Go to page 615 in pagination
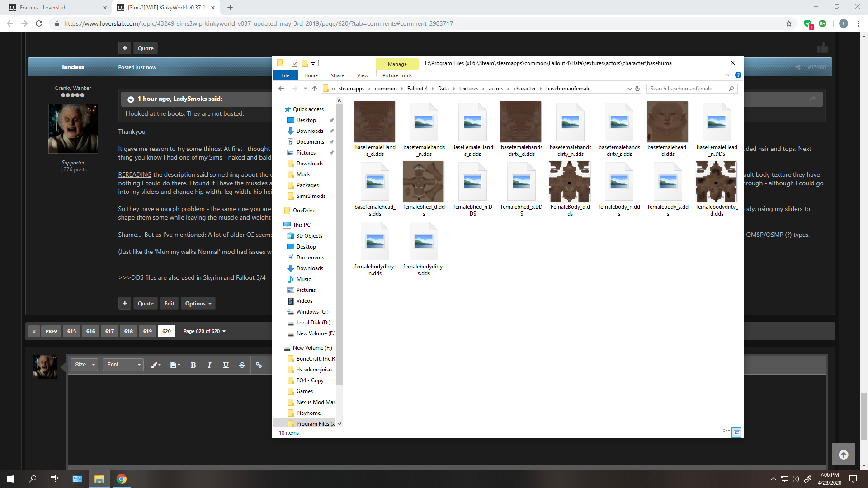868x488 pixels. click(71, 331)
